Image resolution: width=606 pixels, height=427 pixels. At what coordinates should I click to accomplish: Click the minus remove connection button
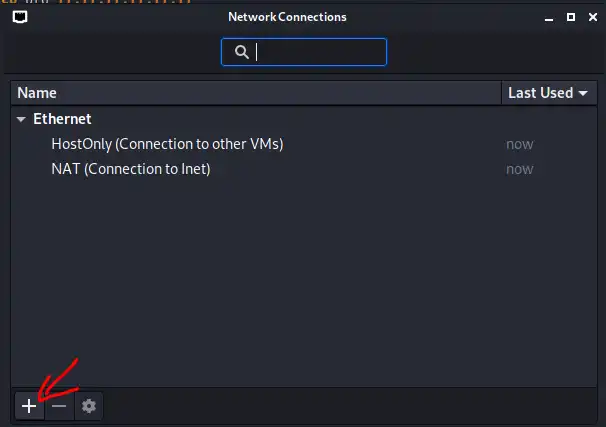tap(59, 406)
